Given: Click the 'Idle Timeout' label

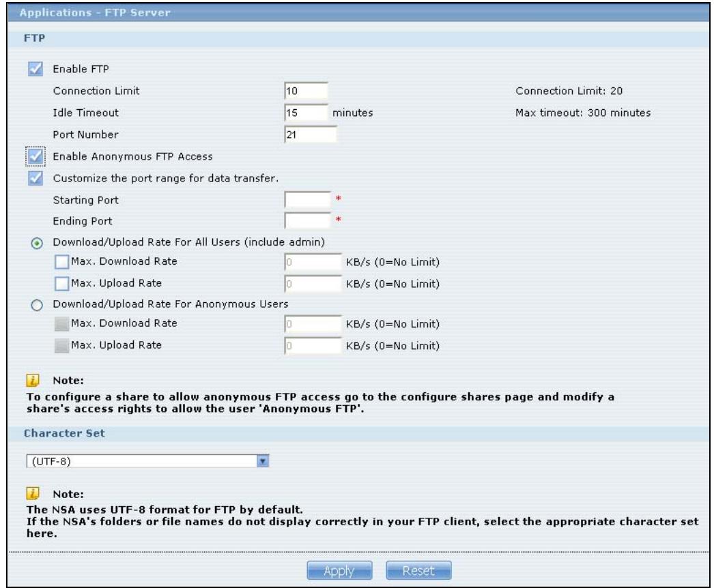Looking at the screenshot, I should (x=85, y=113).
